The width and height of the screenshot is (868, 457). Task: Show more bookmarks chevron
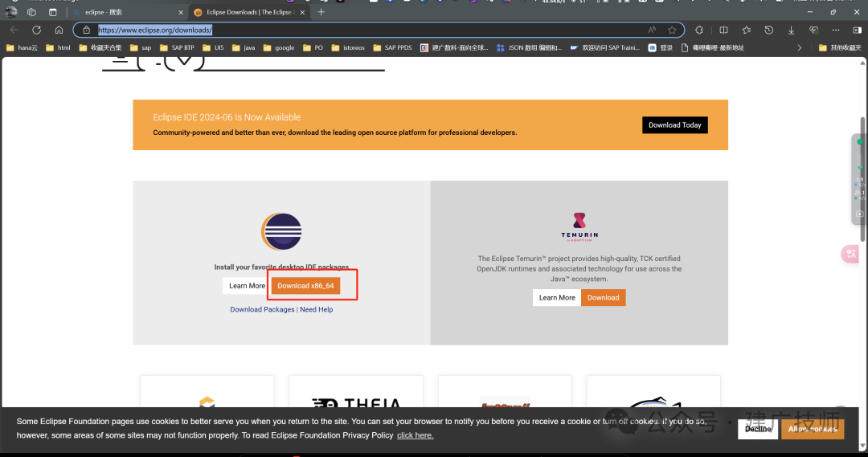(800, 47)
